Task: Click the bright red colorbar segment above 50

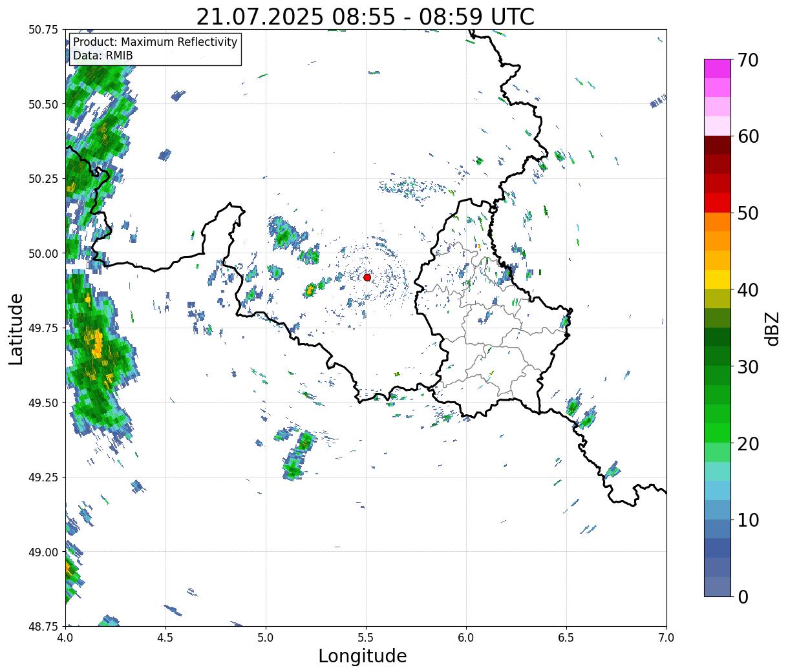Action: click(718, 202)
